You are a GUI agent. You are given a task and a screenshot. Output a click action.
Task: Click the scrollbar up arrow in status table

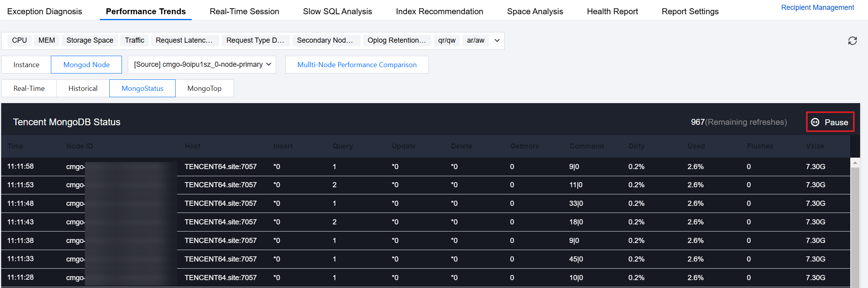click(x=855, y=163)
